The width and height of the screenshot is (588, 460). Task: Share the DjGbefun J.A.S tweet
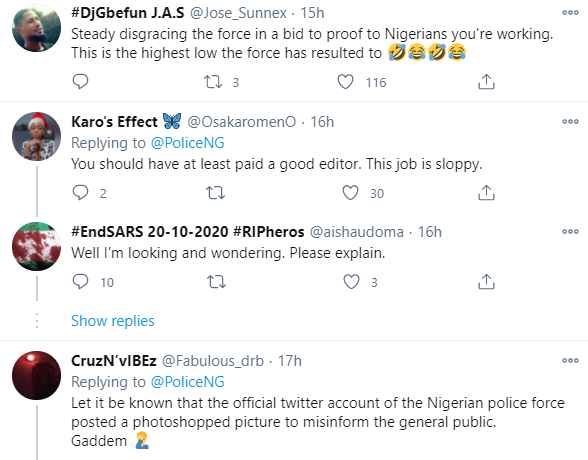(x=486, y=82)
